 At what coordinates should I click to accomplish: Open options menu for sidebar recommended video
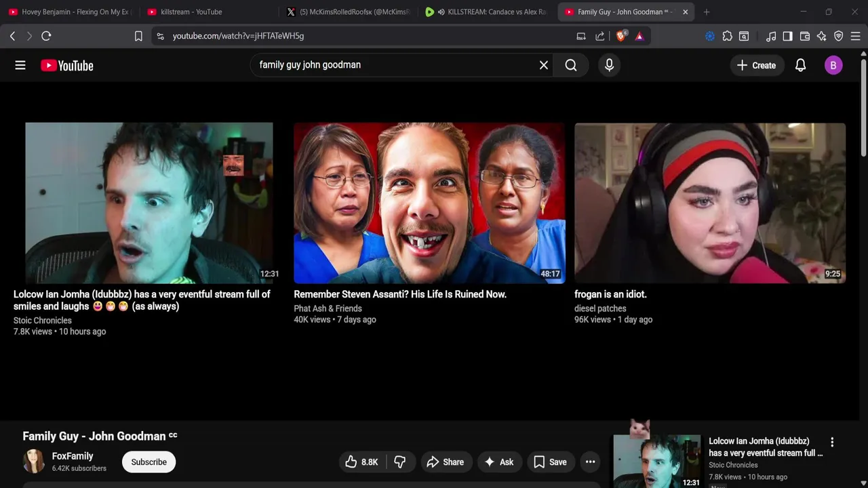coord(832,442)
